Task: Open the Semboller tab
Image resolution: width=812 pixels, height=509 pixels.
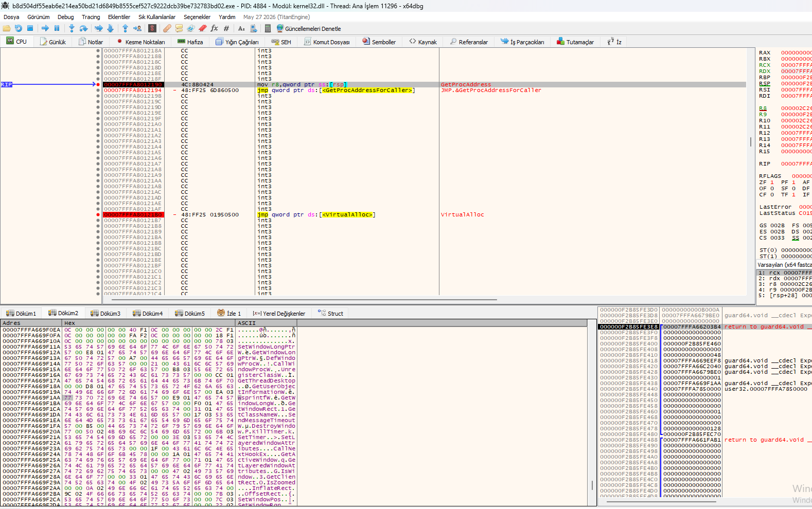Action: (379, 42)
